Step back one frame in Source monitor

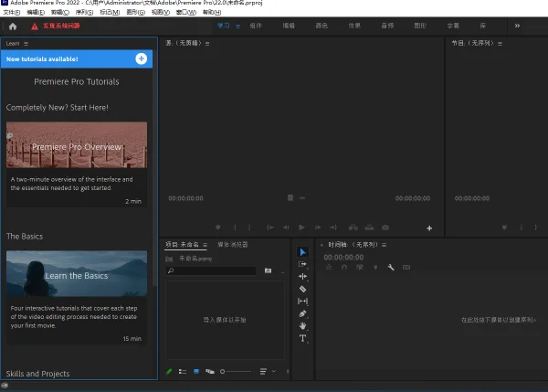pyautogui.click(x=286, y=228)
